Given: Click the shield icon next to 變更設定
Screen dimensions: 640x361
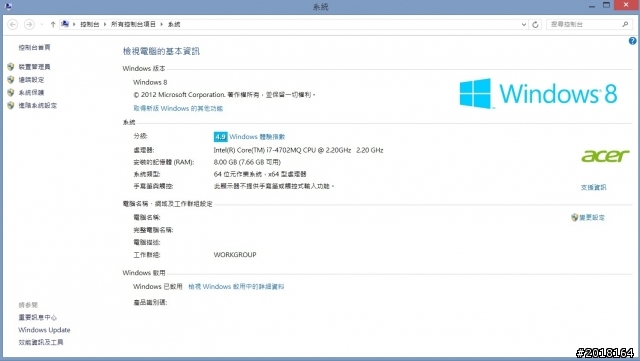Looking at the screenshot, I should tap(575, 217).
